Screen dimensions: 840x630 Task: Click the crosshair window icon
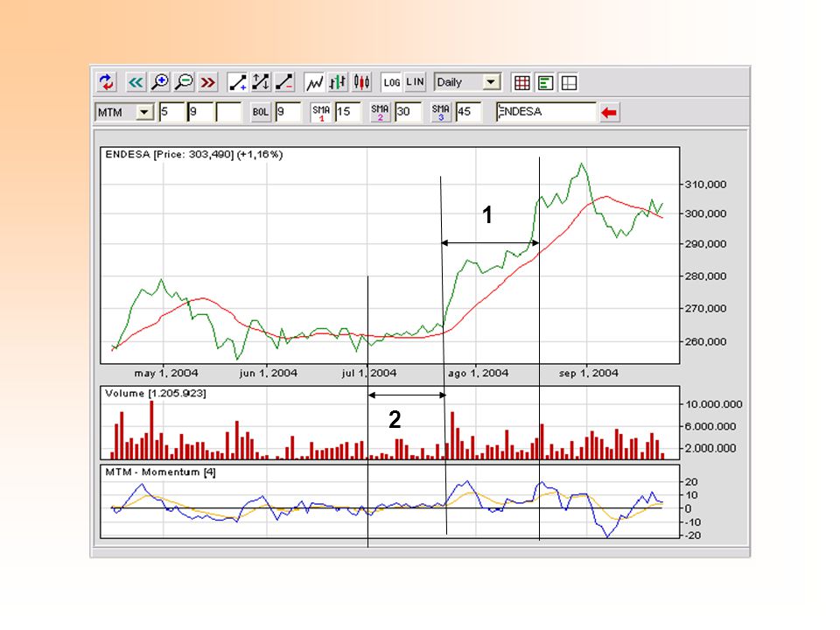click(x=569, y=82)
